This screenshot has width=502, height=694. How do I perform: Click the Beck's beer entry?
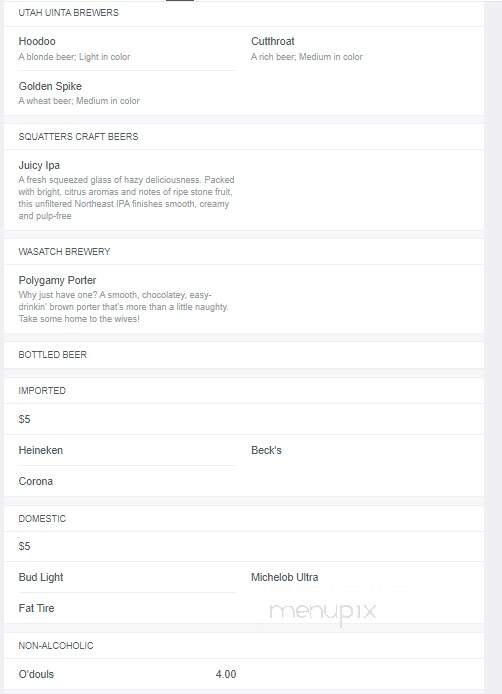266,450
